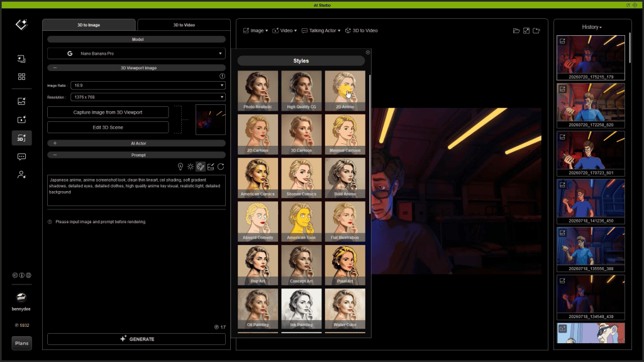
Task: Close the Styles popup panel
Action: click(x=368, y=52)
